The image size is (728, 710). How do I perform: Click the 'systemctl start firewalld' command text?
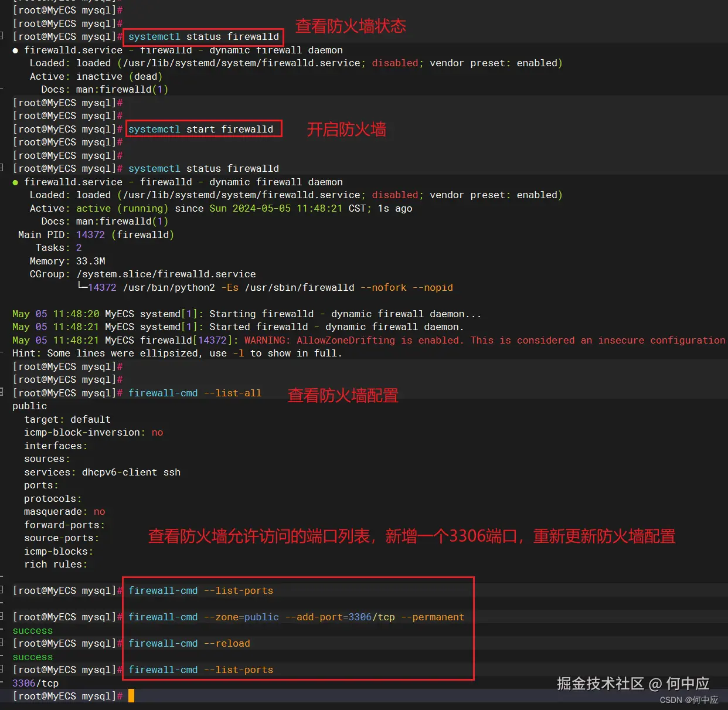(200, 129)
